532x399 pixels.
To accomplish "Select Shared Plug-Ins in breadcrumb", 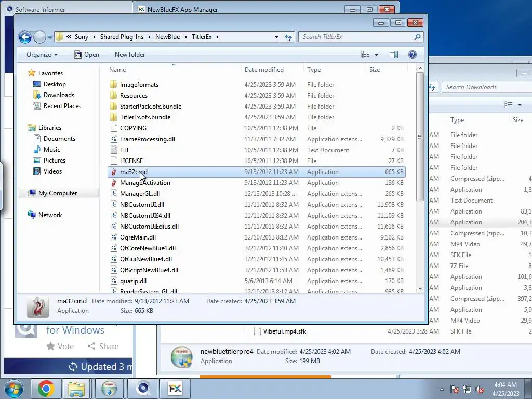I will (122, 37).
